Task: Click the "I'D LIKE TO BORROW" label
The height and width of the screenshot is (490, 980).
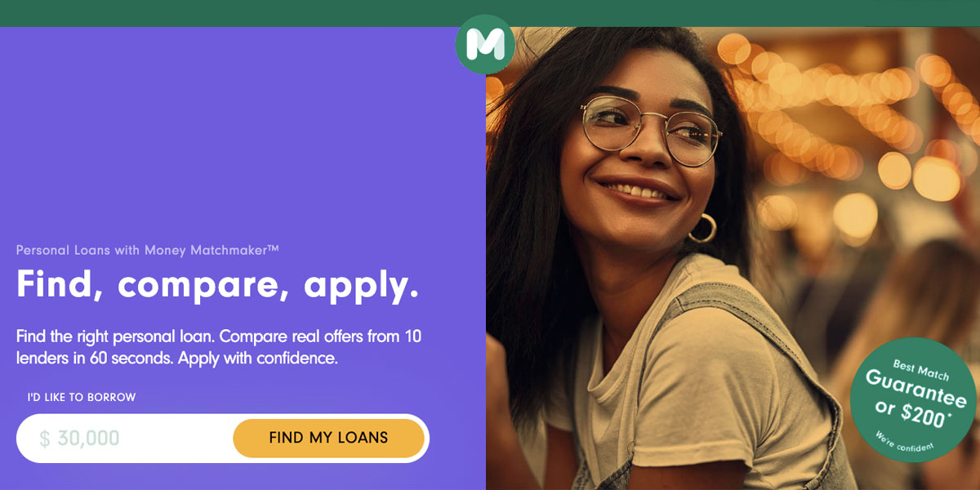Action: tap(82, 398)
